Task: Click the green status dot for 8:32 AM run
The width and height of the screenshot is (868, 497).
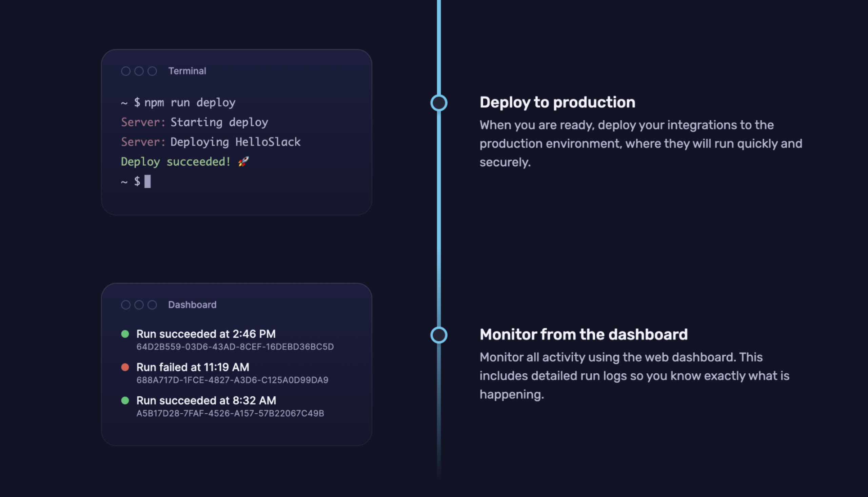Action: [x=125, y=400]
